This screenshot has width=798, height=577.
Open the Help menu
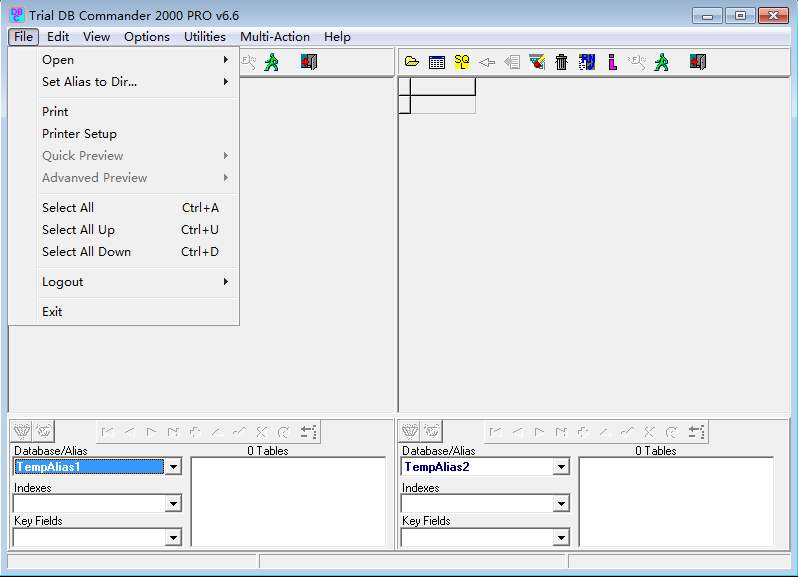[x=337, y=37]
